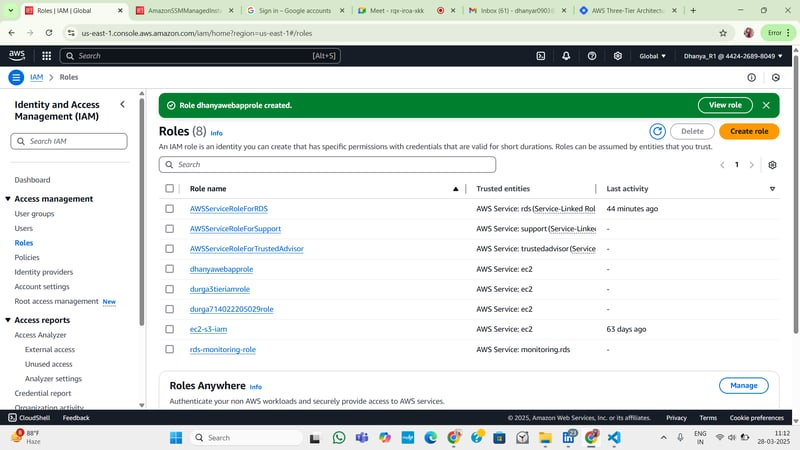
Task: Click the AWS console top search bar
Action: click(x=200, y=56)
